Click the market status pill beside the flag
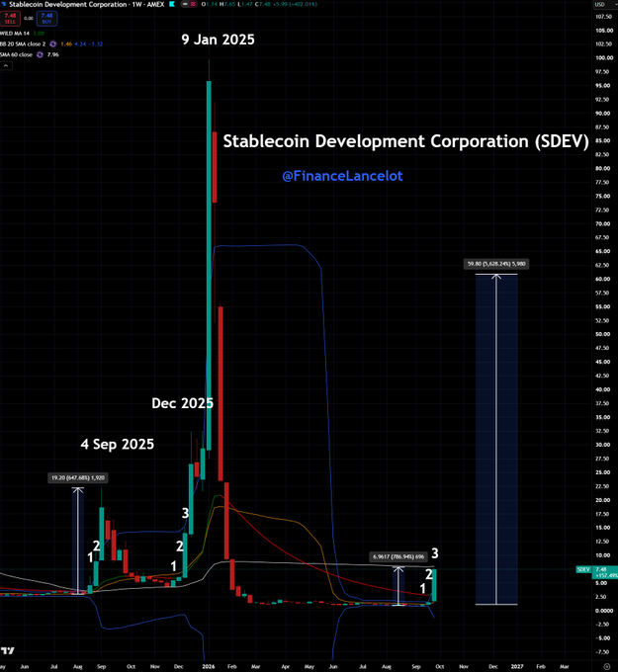Viewport: 618px width, 672px height. click(188, 4)
